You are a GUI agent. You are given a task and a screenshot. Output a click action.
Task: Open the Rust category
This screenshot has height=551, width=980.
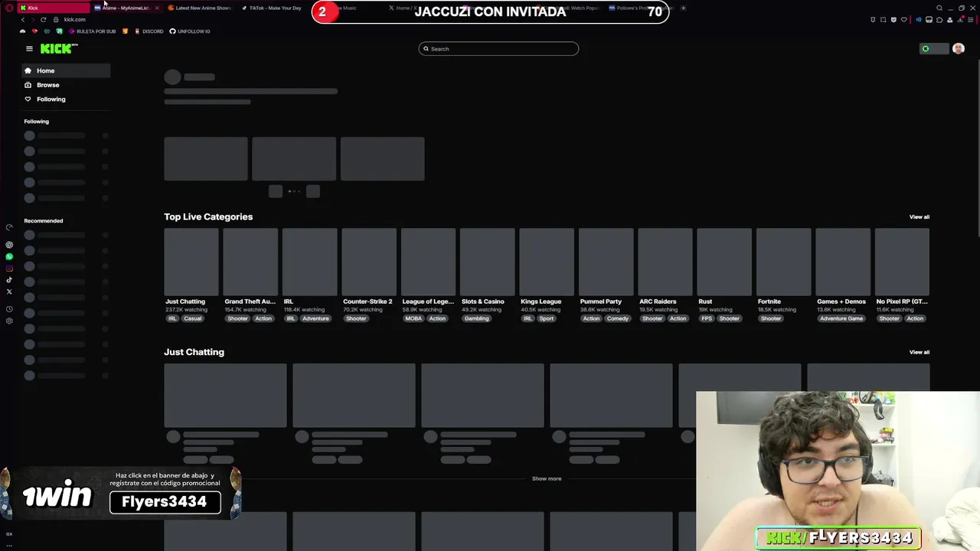coord(724,262)
